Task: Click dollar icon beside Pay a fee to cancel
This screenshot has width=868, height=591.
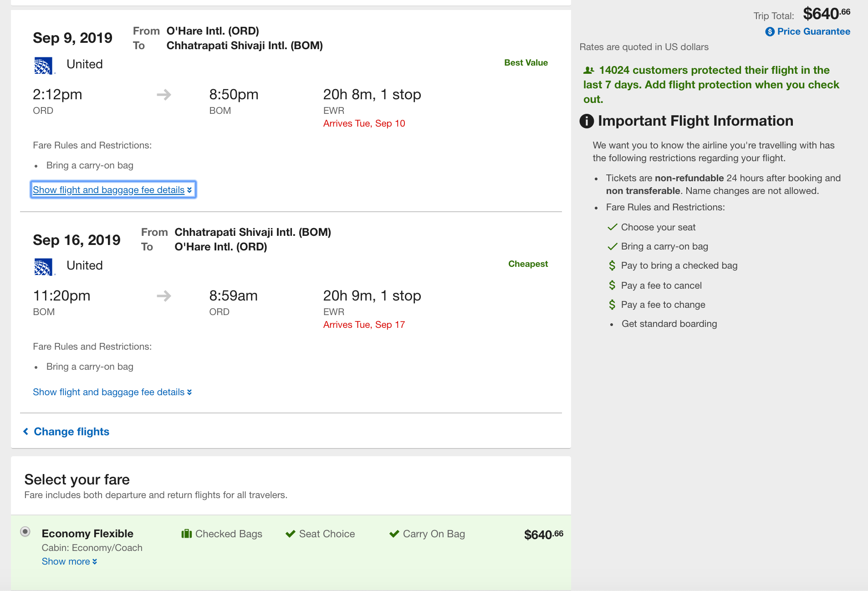Action: coord(612,285)
